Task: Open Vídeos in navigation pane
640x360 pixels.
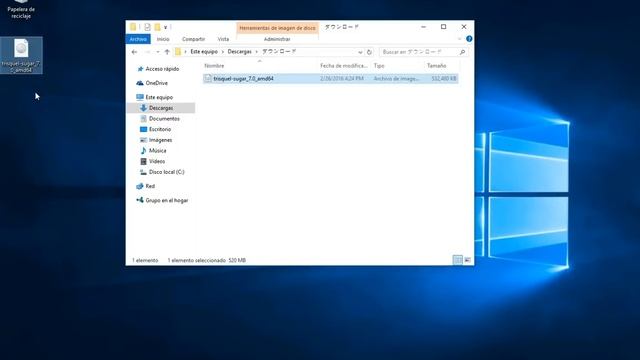Action: 157,161
